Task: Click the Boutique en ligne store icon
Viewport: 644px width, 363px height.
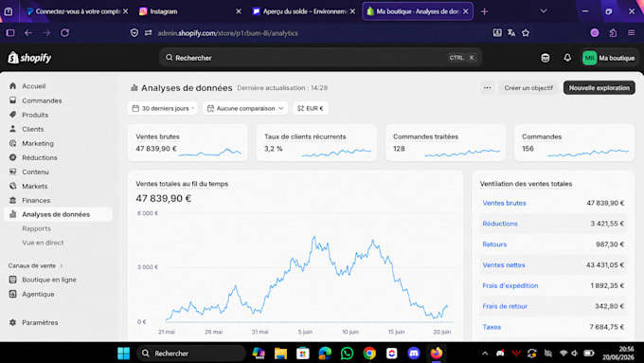Action: [12, 280]
